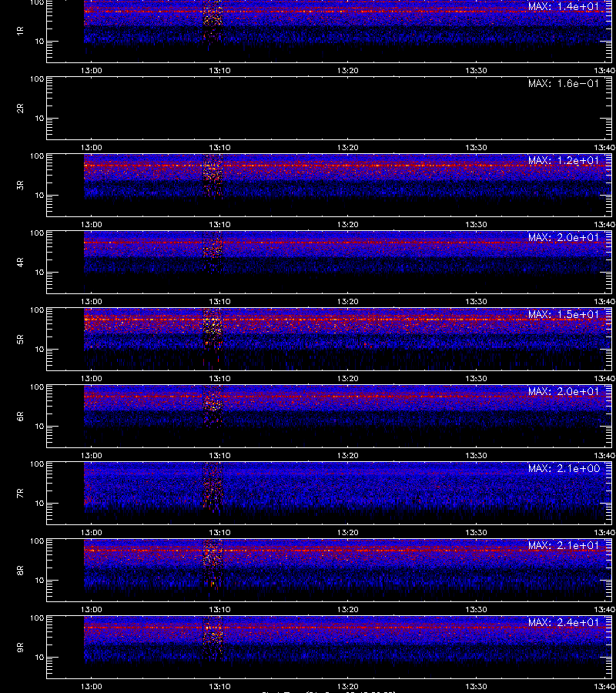The height and width of the screenshot is (693, 616).
Task: Click the '100' y-axis label of panel 8R
Action: pos(37,541)
